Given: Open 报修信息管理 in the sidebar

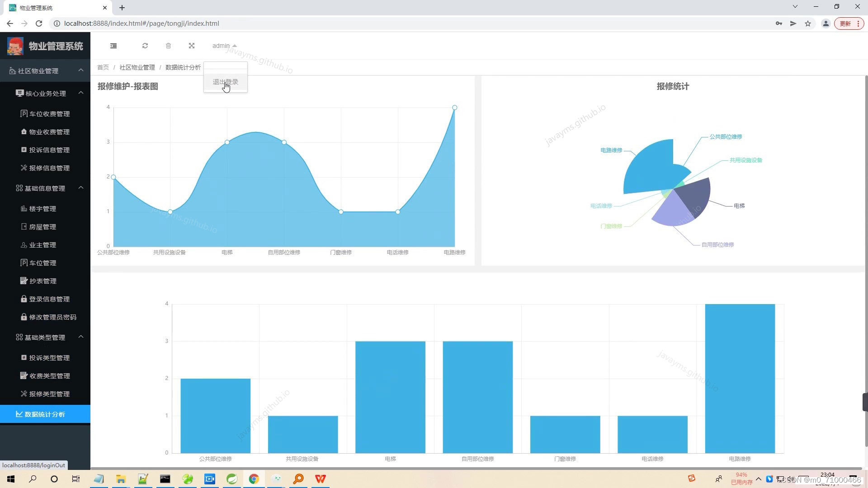Looking at the screenshot, I should [49, 168].
